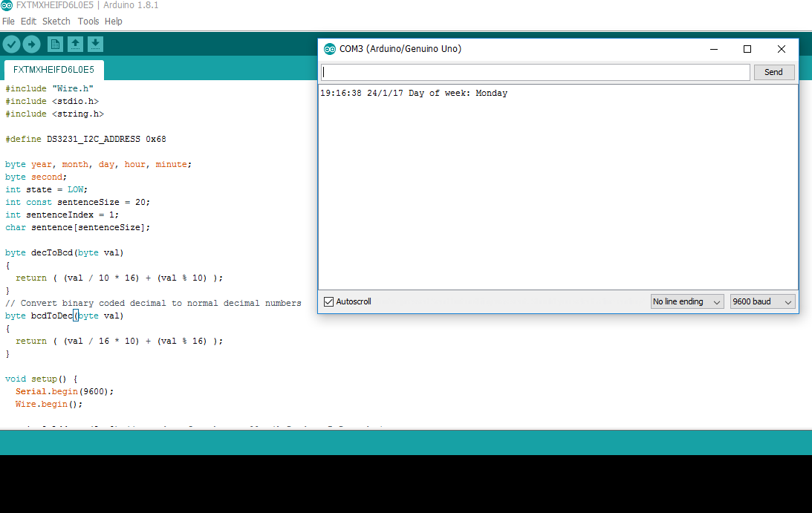Disable Autoscroll in the Serial Monitor
Viewport: 812px width, 513px height.
point(329,301)
